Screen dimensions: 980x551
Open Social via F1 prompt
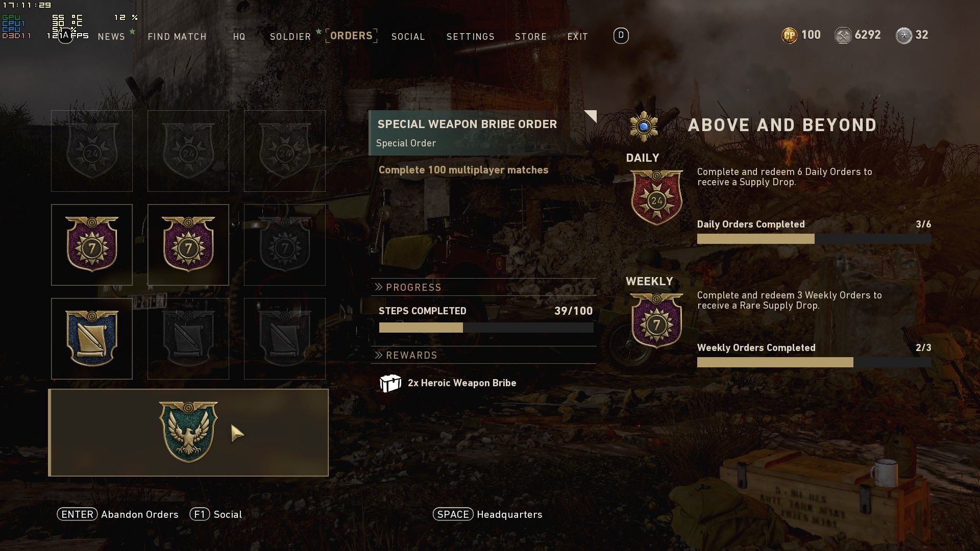pyautogui.click(x=216, y=514)
